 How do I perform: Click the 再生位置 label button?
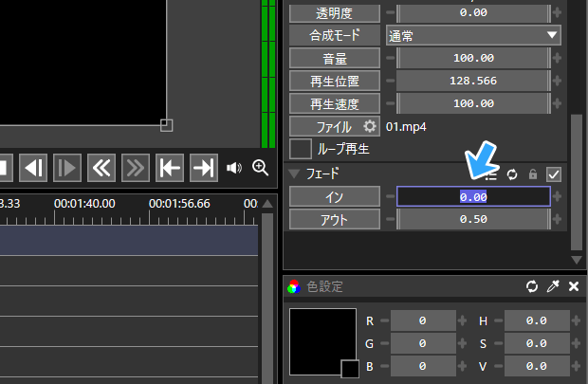(335, 81)
